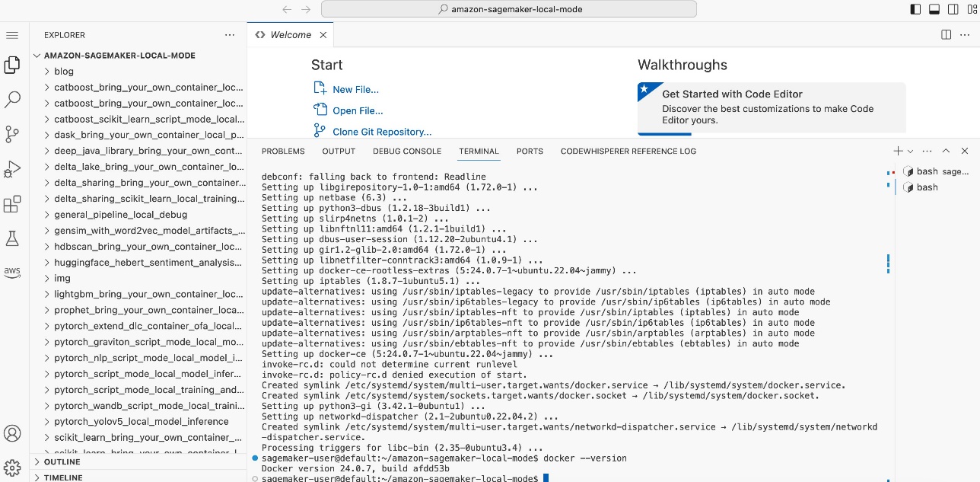
Task: Open the Run and Debug view
Action: [x=12, y=169]
